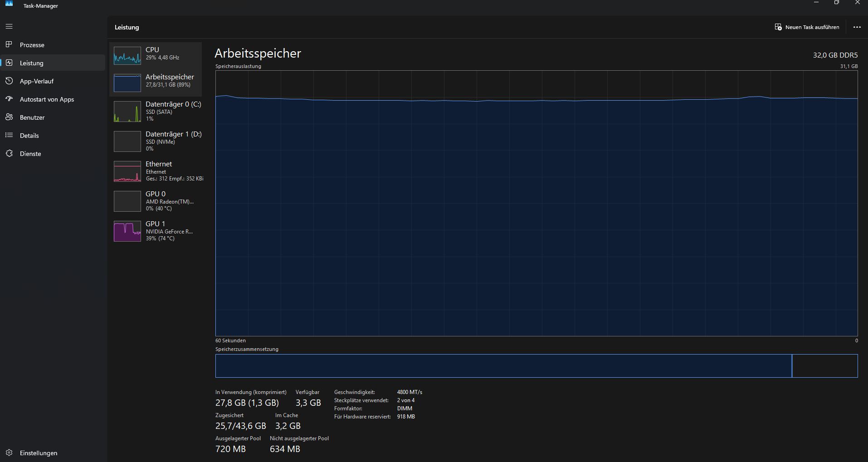Click Neuen Task ausführen button label
Screen dimensions: 868x462
812,27
